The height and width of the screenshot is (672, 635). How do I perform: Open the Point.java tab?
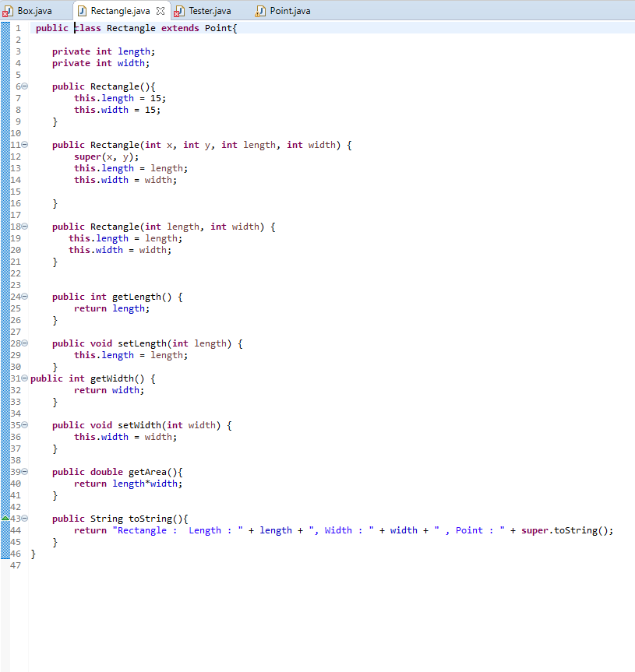[x=291, y=11]
